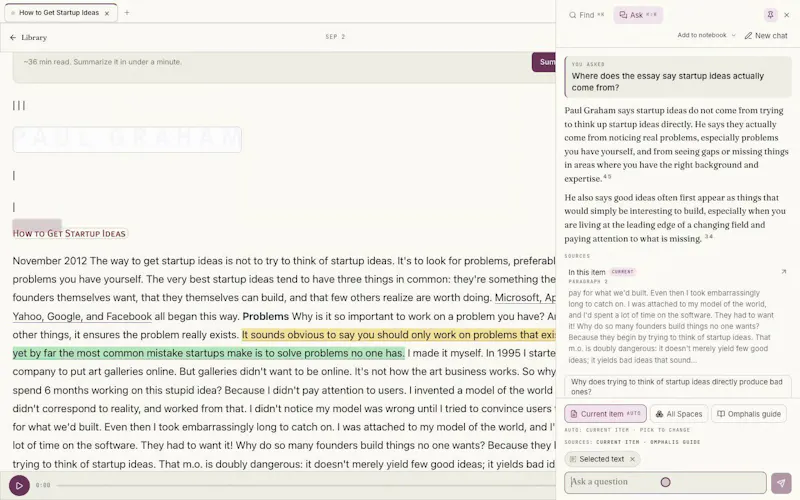Click the green highlighted sentence
The height and width of the screenshot is (500, 800).
coord(208,353)
